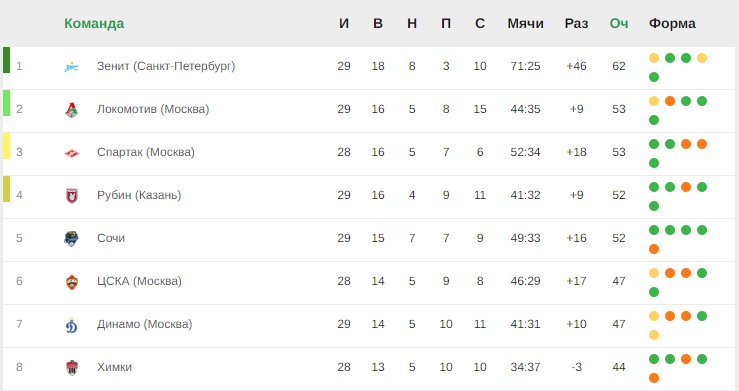Click the И games-played column header

click(x=344, y=24)
